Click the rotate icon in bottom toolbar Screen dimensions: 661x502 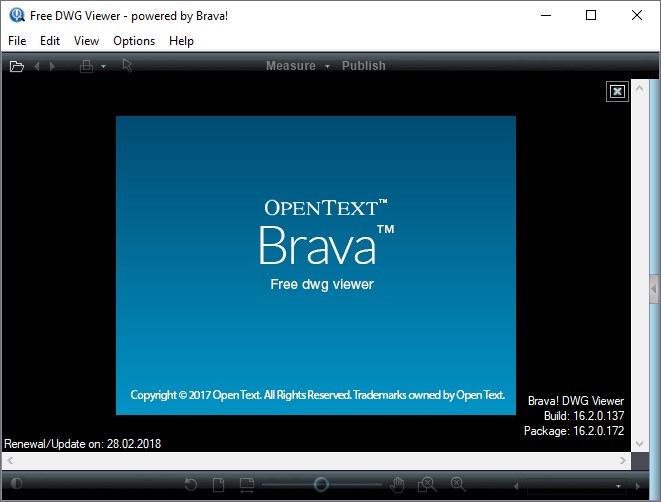(x=191, y=485)
